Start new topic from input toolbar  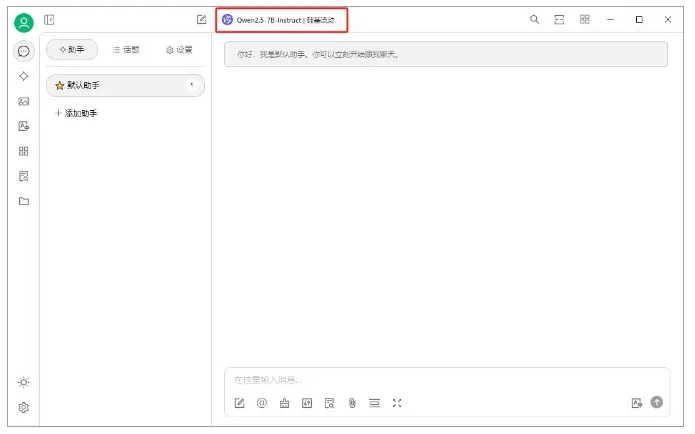pos(240,403)
